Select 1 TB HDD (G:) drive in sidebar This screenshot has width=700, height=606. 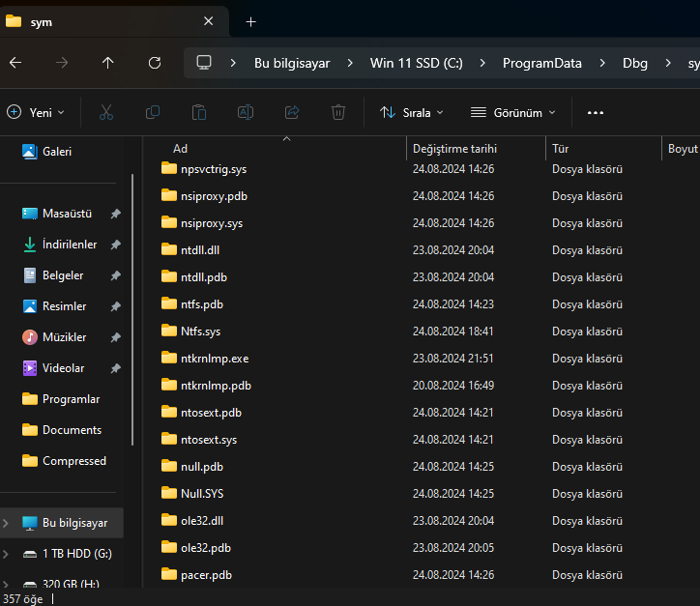76,554
